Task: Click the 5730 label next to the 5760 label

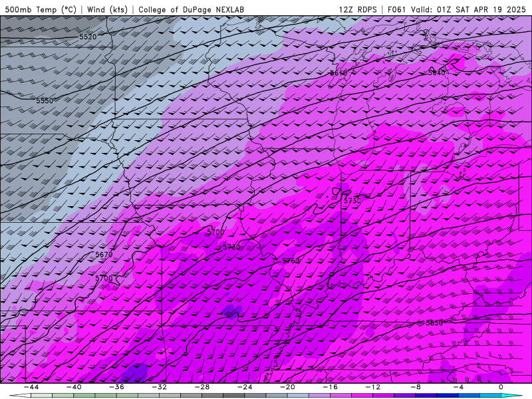Action: (231, 247)
